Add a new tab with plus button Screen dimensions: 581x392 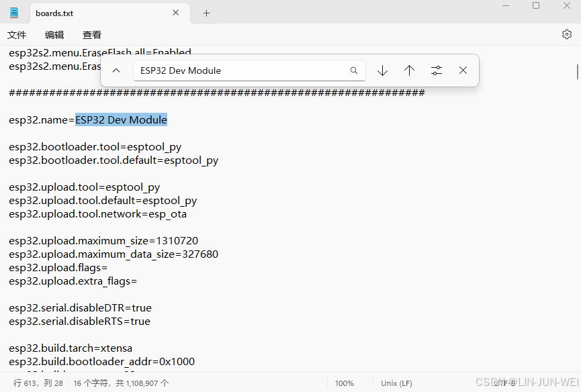[206, 13]
